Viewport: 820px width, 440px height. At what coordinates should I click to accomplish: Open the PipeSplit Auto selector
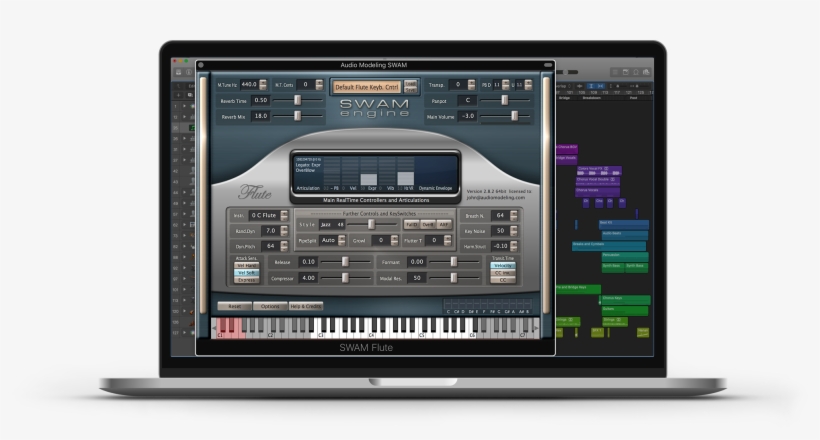332,240
